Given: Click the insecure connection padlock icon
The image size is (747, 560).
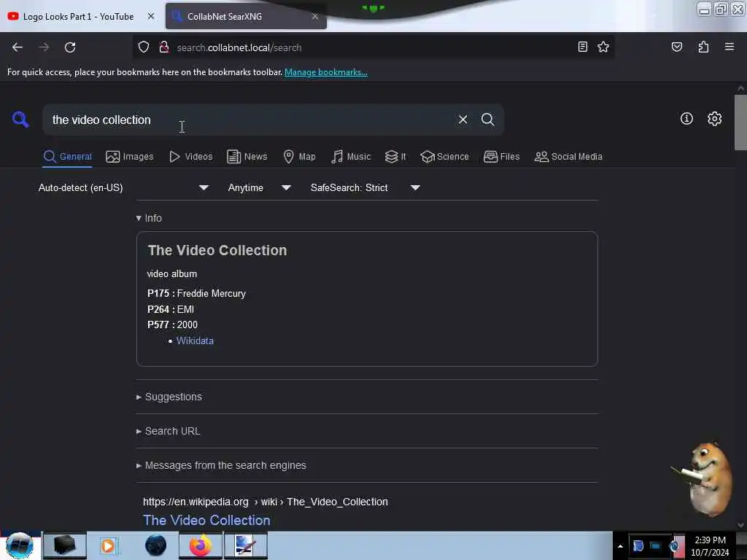Looking at the screenshot, I should pyautogui.click(x=164, y=47).
